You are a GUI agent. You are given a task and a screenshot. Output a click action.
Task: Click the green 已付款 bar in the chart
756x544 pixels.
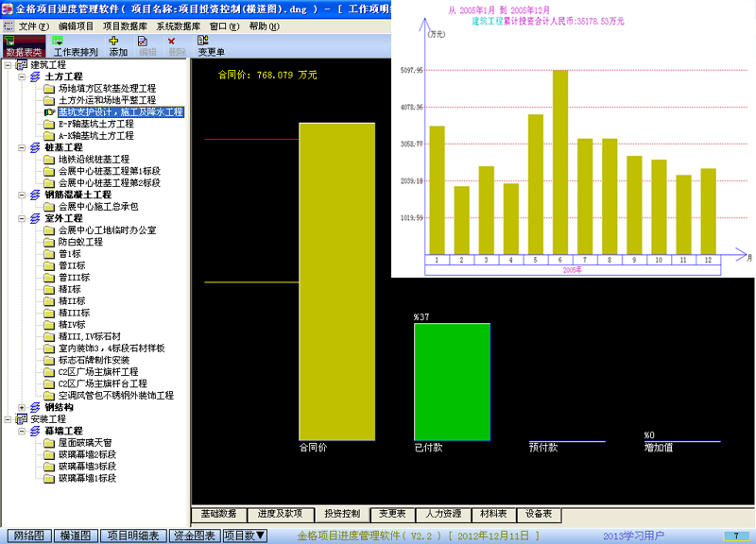452,382
